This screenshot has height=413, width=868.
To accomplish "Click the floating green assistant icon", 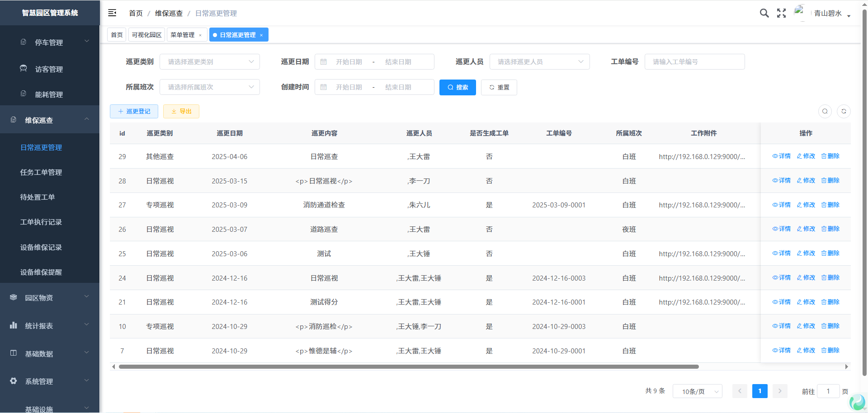I will coord(857,402).
